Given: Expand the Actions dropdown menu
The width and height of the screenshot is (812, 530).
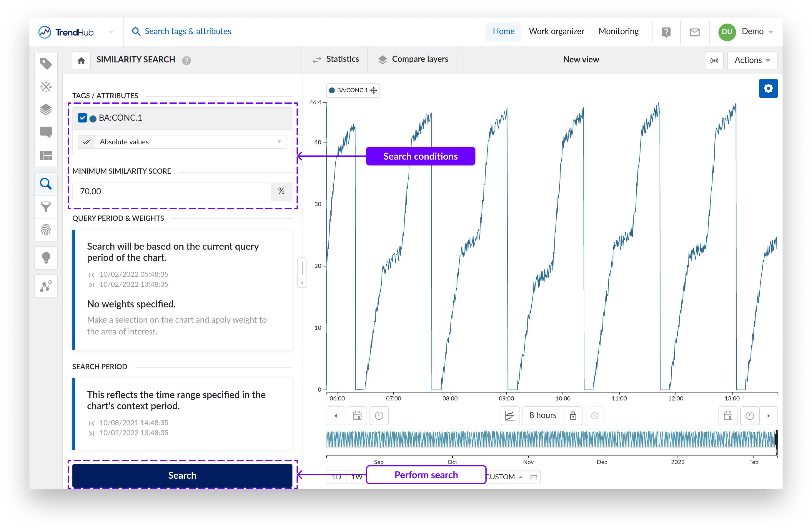Looking at the screenshot, I should tap(752, 60).
